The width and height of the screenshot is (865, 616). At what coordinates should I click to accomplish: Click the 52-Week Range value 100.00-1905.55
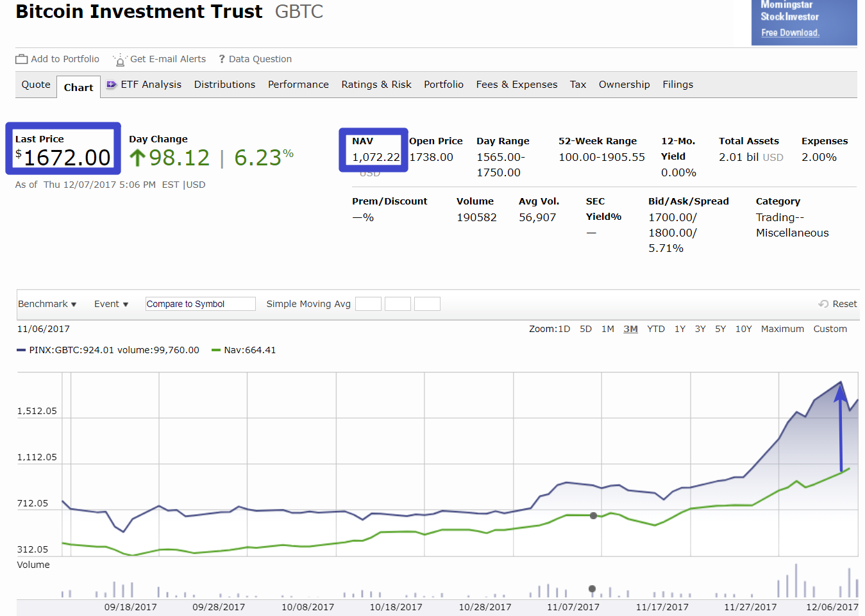tap(601, 157)
